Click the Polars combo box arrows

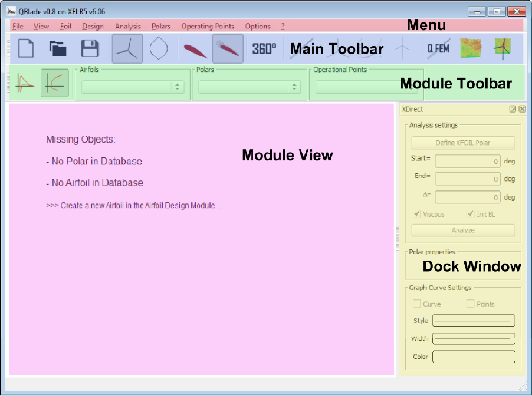point(294,87)
